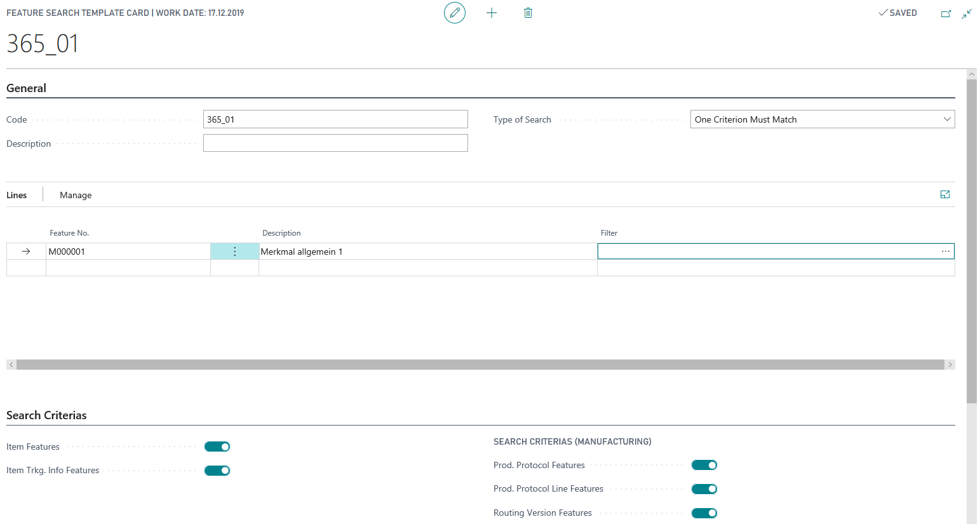This screenshot has width=980, height=524.
Task: Collapse the Search Criterias section header
Action: point(46,415)
